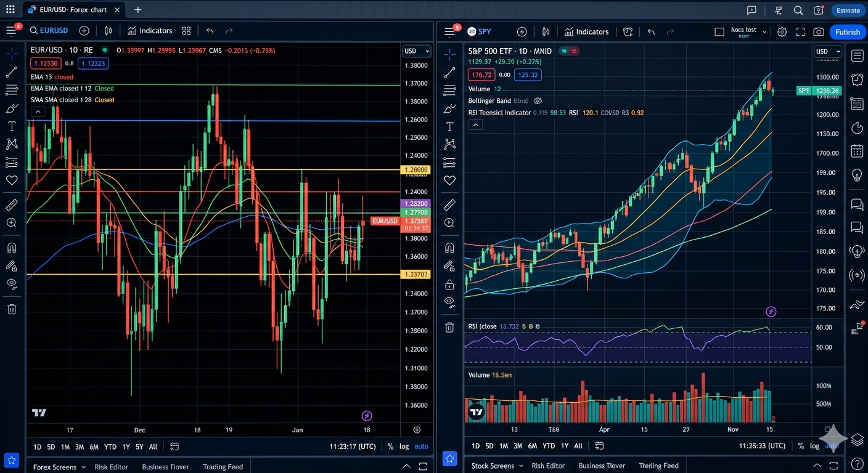The width and height of the screenshot is (868, 473).
Task: Select text tool in left chart toolbar
Action: [x=12, y=126]
